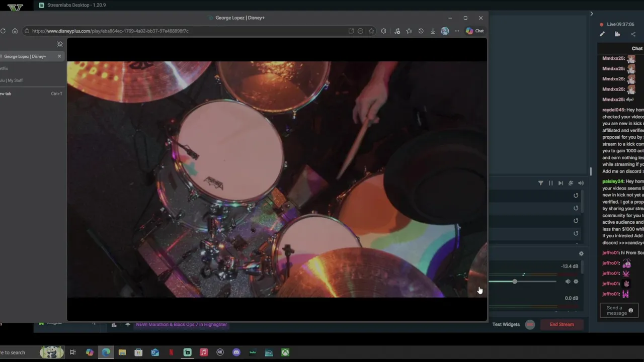Open Task View on the taskbar
Image resolution: width=644 pixels, height=362 pixels.
point(72,352)
